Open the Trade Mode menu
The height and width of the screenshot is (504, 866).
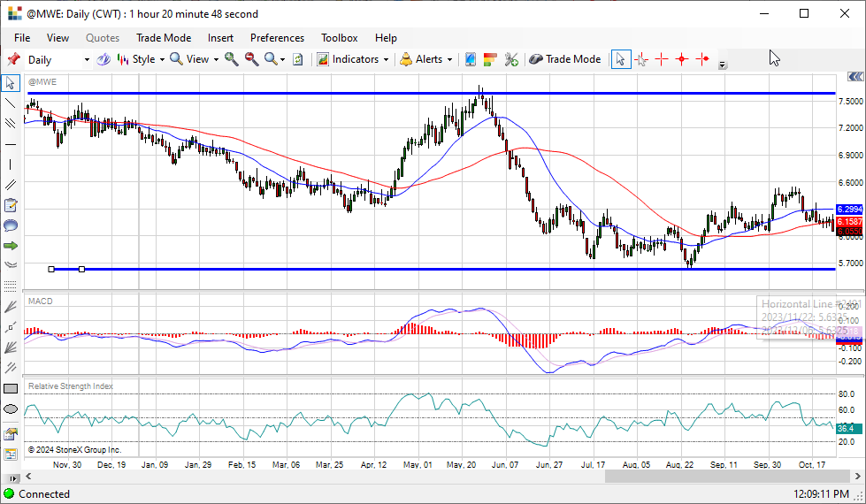tap(164, 38)
